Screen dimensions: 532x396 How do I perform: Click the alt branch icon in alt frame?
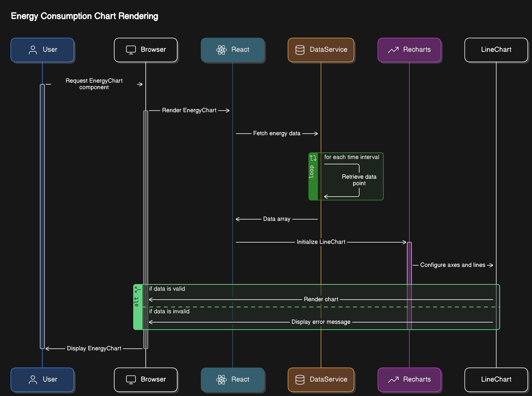pyautogui.click(x=138, y=290)
